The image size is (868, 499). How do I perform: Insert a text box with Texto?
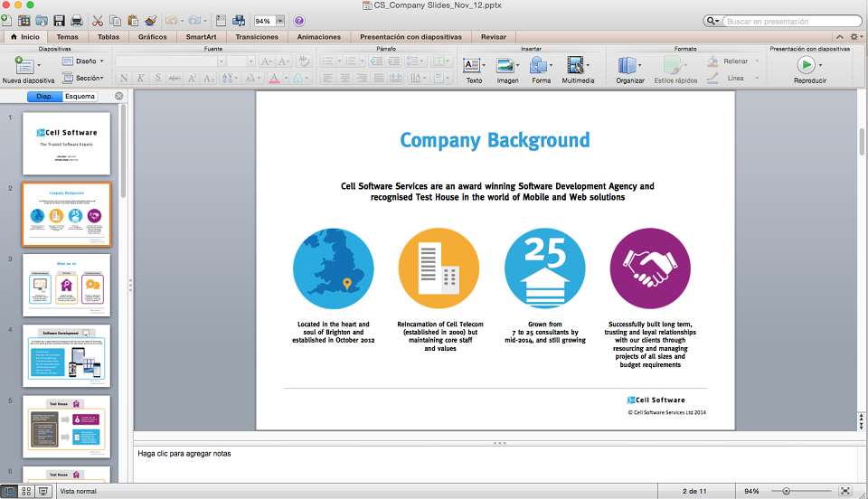(474, 71)
